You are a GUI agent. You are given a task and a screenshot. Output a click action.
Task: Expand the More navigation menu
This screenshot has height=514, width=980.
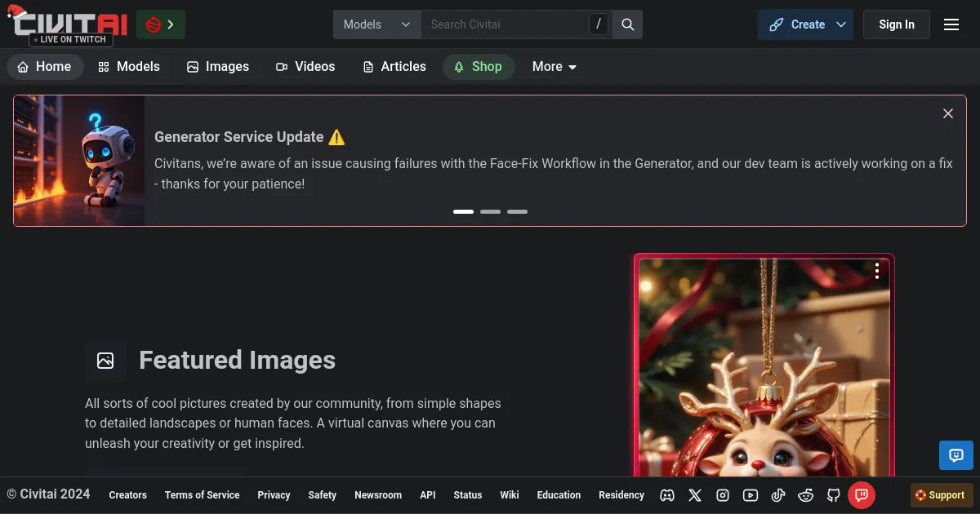[555, 67]
